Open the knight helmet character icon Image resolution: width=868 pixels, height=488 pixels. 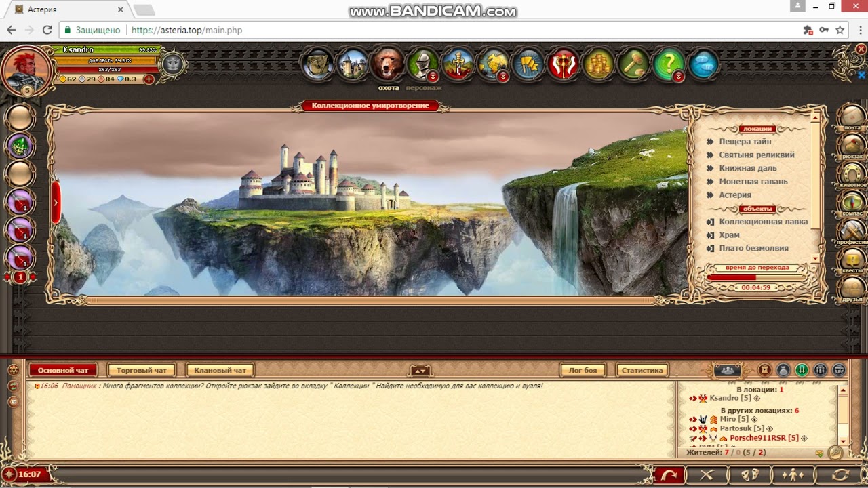(x=423, y=64)
